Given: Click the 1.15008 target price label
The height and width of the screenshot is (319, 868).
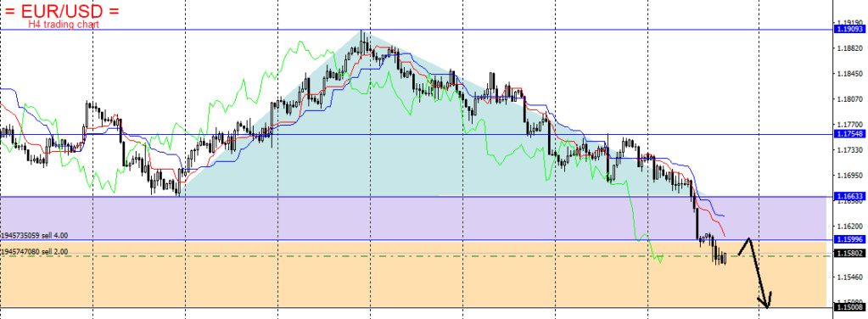Looking at the screenshot, I should pos(849,306).
